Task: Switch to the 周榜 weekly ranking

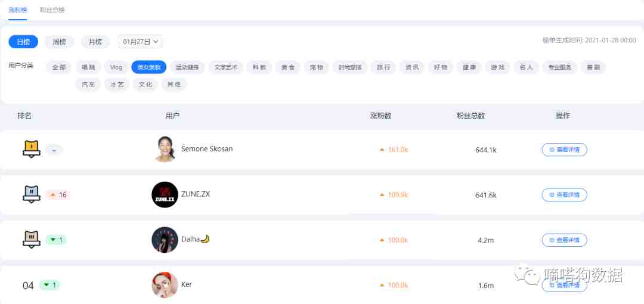Action: point(59,42)
